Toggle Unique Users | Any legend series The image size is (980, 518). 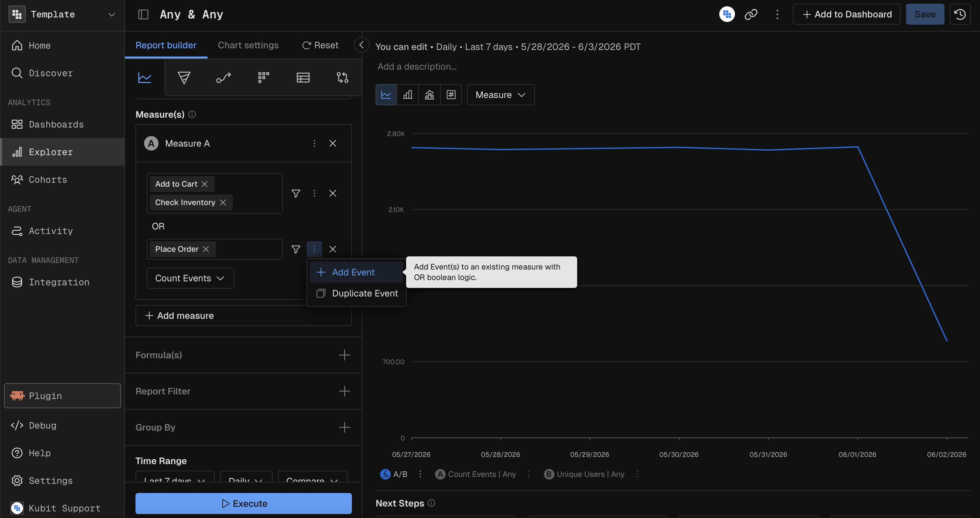tap(584, 474)
